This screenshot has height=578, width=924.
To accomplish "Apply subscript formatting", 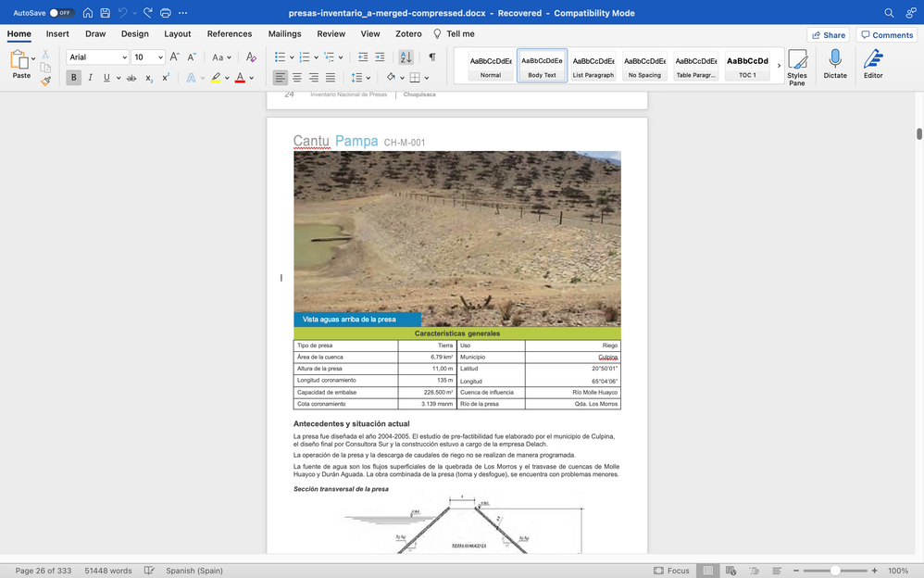I will [x=149, y=78].
